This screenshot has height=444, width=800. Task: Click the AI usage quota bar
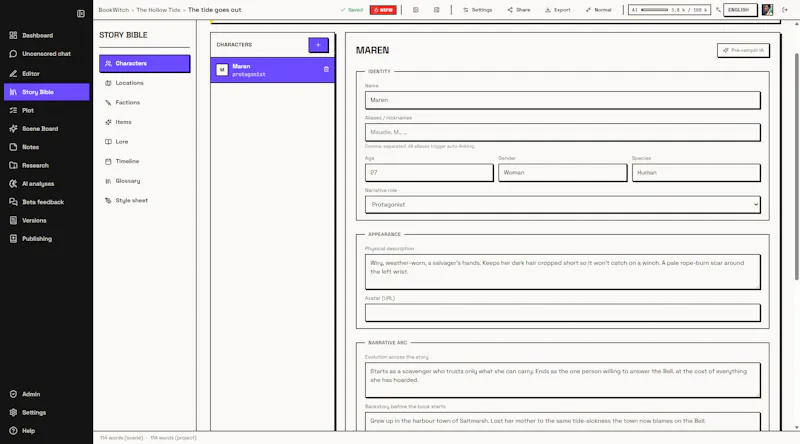click(669, 10)
